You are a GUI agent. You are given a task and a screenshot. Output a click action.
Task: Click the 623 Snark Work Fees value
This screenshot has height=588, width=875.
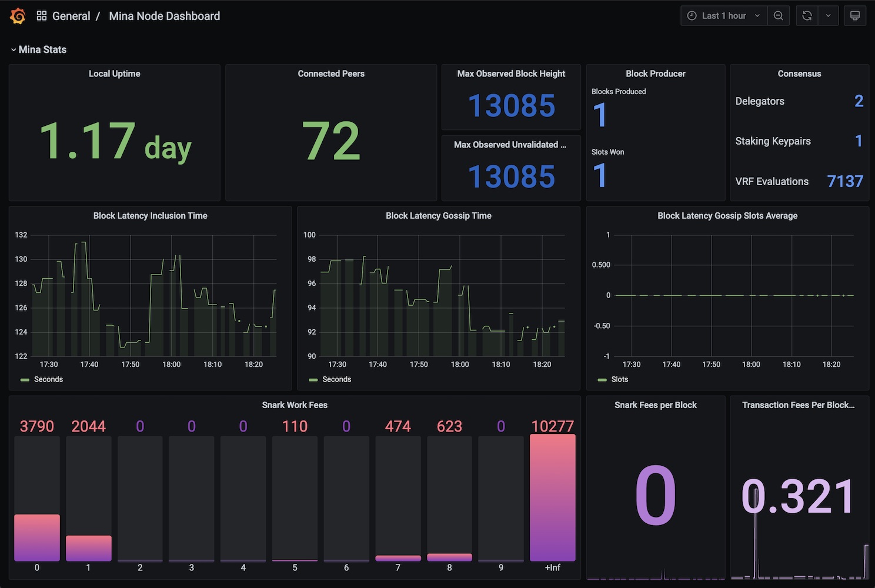[x=450, y=426]
